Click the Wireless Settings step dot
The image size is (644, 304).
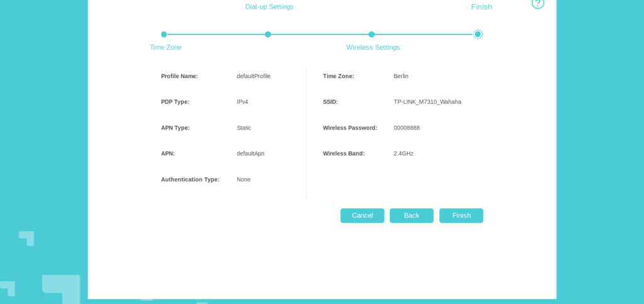click(372, 35)
